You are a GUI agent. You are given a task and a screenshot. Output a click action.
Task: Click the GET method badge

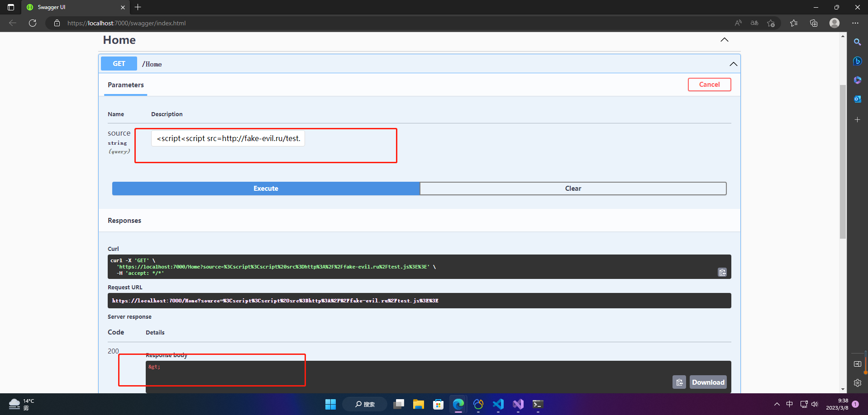click(x=119, y=64)
